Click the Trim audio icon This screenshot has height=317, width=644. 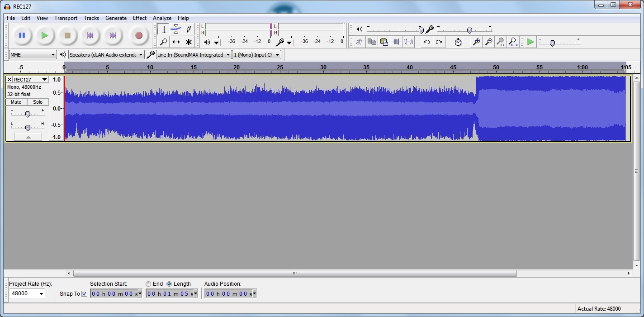[x=396, y=42]
